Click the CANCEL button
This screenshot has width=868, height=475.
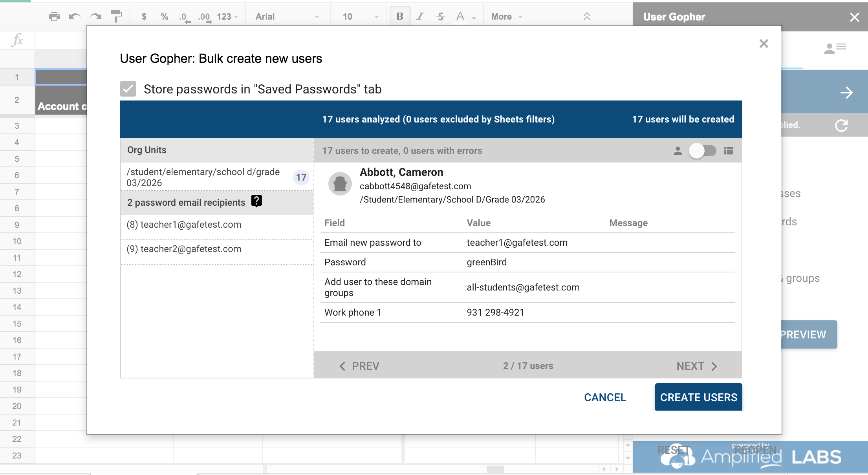tap(605, 397)
